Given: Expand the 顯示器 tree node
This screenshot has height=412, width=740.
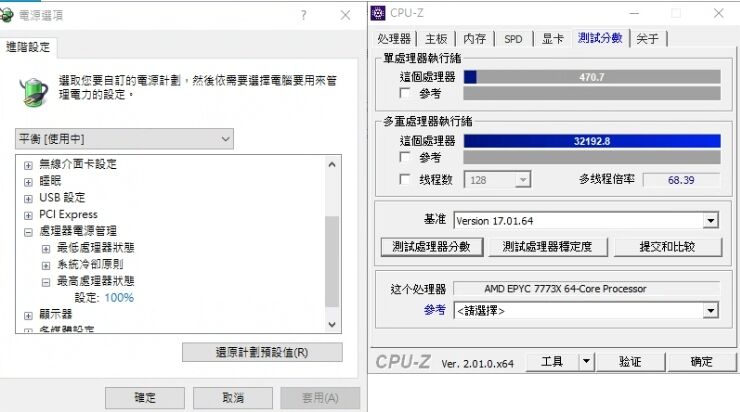Looking at the screenshot, I should pos(28,316).
